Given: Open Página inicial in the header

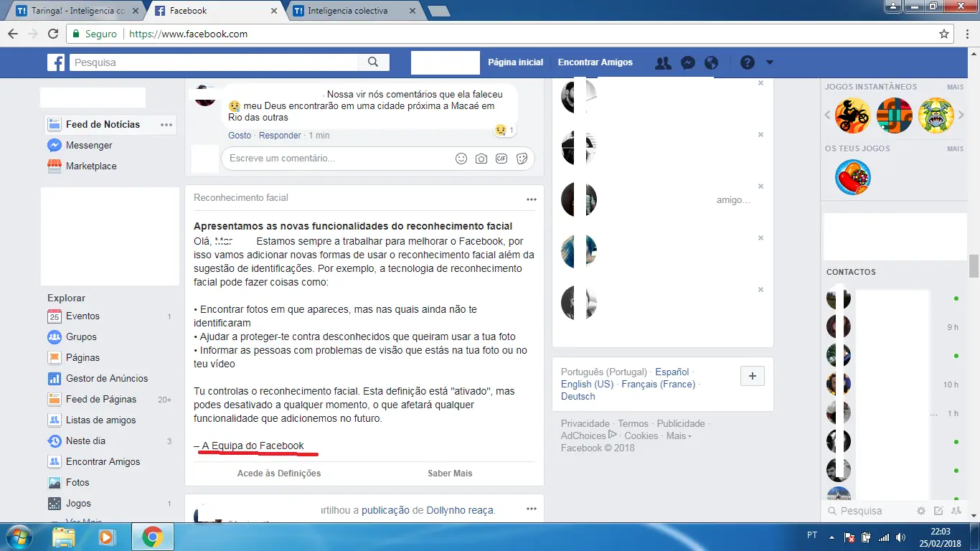Looking at the screenshot, I should [516, 62].
